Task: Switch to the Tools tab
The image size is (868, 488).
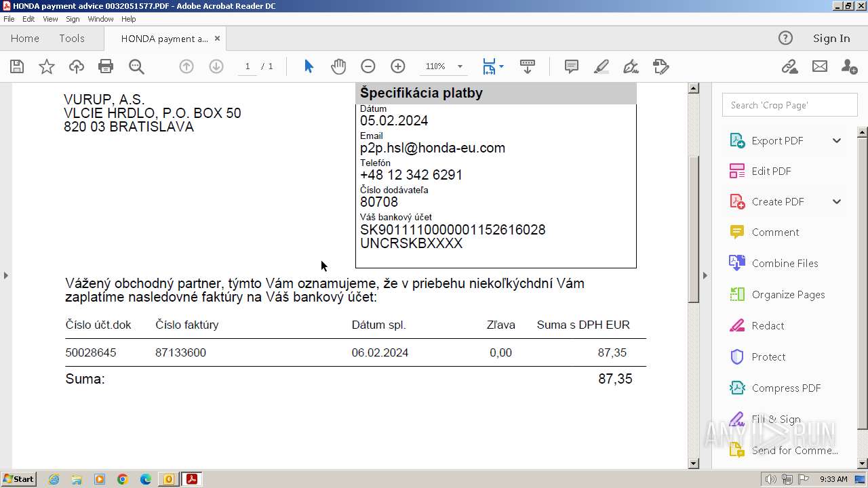Action: point(71,38)
